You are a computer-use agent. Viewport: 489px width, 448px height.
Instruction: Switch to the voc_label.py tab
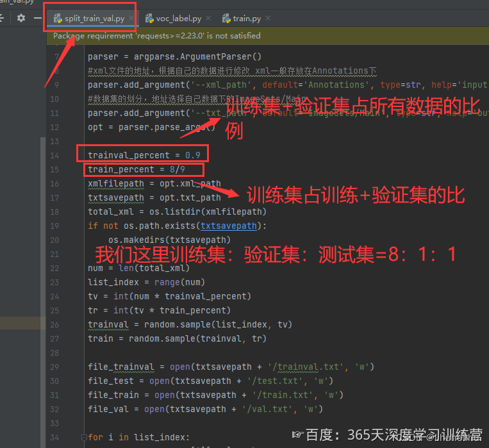coord(178,19)
